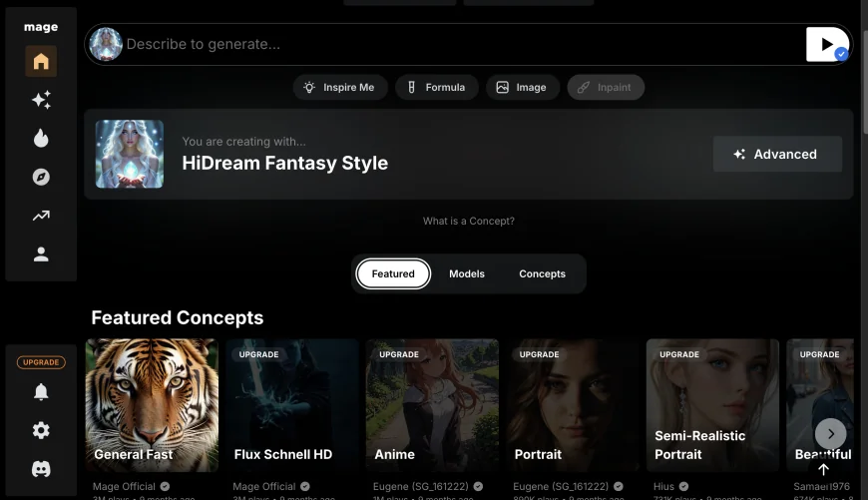Click the Inspire Me button
The width and height of the screenshot is (868, 500).
[339, 88]
